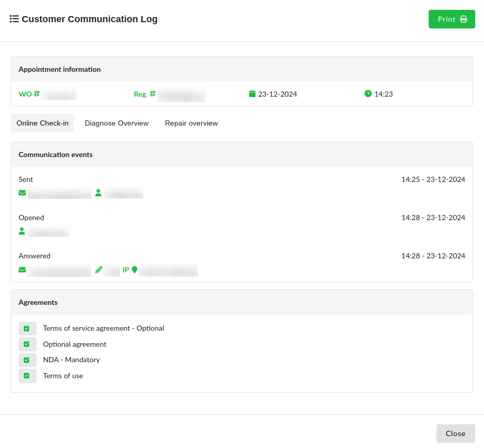Open the Repair overview tab
The height and width of the screenshot is (448, 484).
(191, 123)
